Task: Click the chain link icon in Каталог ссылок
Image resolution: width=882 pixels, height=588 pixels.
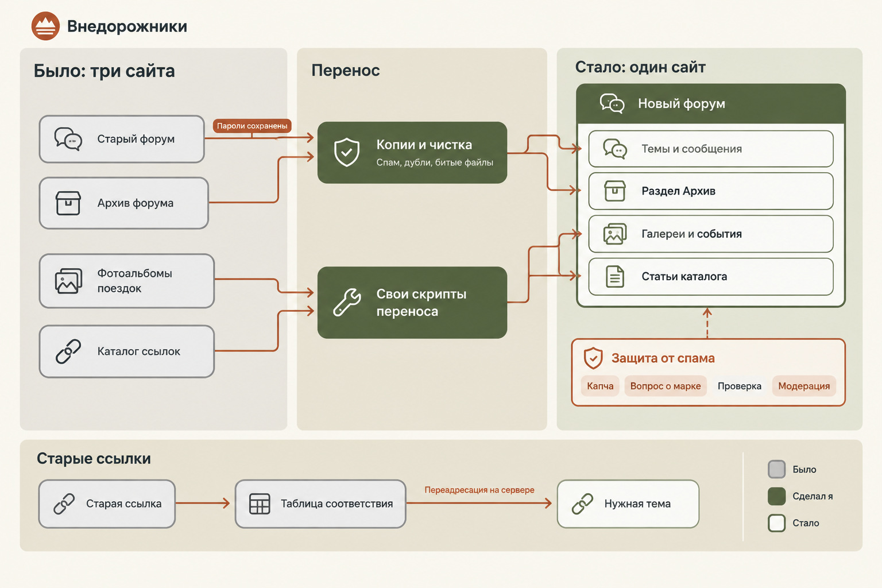Action: pos(68,351)
